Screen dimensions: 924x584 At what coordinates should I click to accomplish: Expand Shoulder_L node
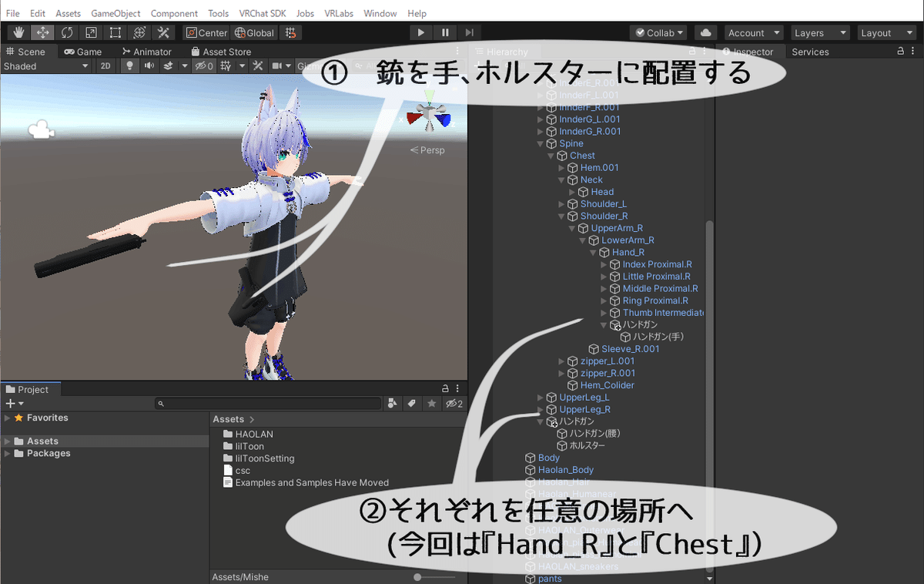click(x=561, y=203)
